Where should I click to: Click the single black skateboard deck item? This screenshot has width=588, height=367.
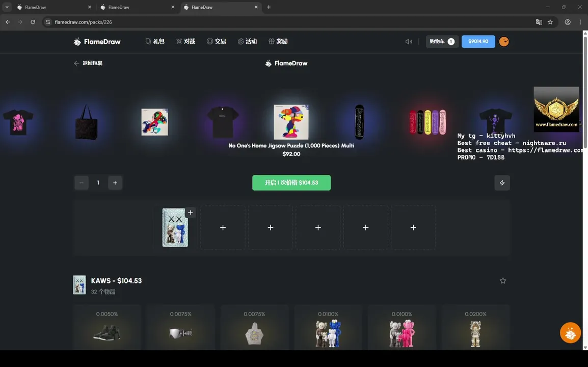coord(359,122)
